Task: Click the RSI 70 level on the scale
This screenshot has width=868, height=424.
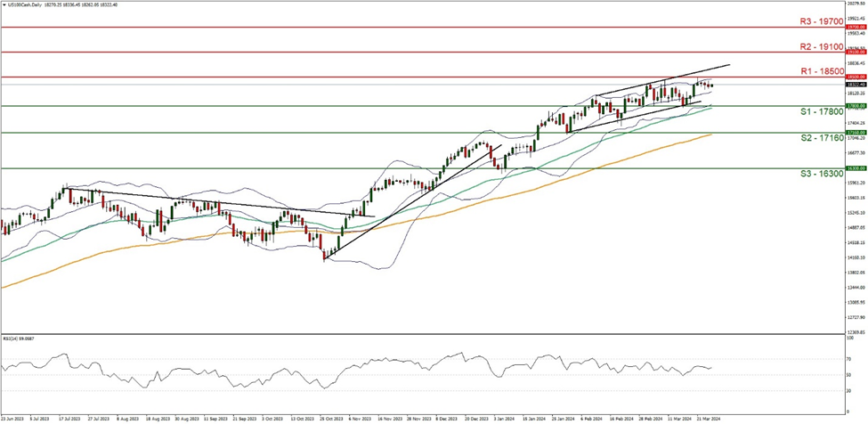Action: pyautogui.click(x=847, y=358)
